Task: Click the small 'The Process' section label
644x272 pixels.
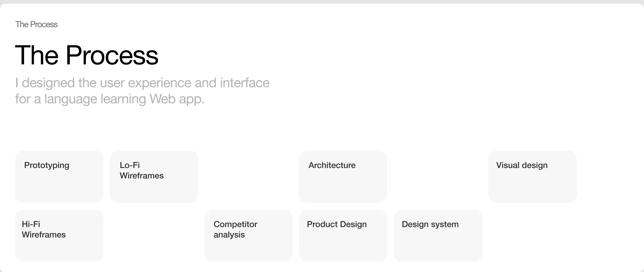Action: [x=37, y=24]
